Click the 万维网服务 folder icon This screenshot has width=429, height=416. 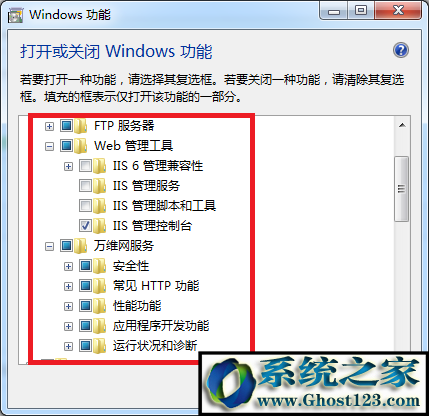81,246
